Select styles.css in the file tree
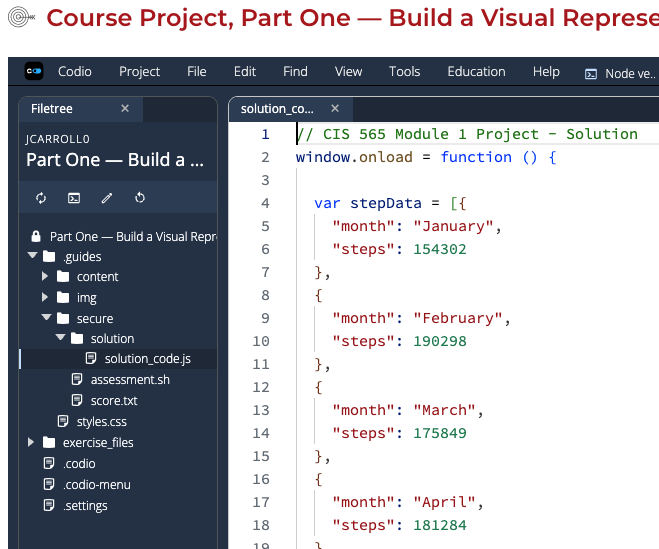Viewport: 659px width, 549px height. pyautogui.click(x=101, y=422)
